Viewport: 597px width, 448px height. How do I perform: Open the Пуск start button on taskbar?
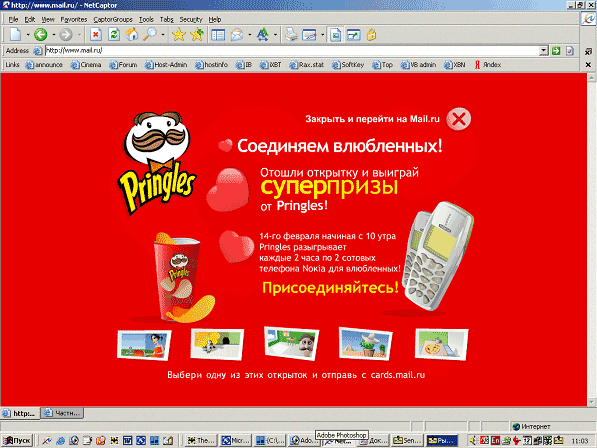[16, 440]
